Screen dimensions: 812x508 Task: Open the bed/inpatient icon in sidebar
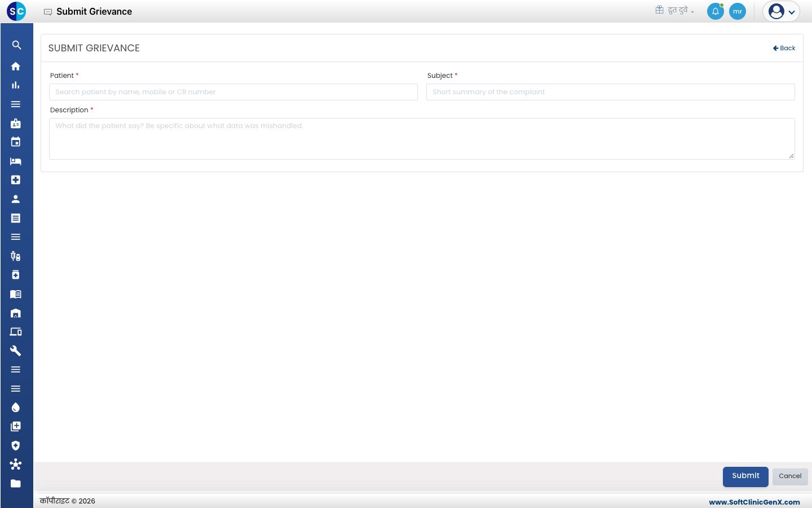(x=16, y=161)
